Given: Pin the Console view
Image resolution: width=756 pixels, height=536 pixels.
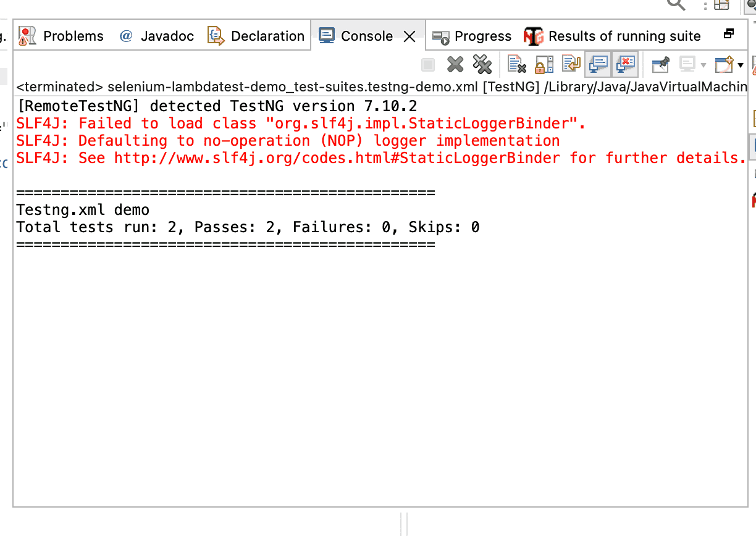Looking at the screenshot, I should pyautogui.click(x=660, y=64).
